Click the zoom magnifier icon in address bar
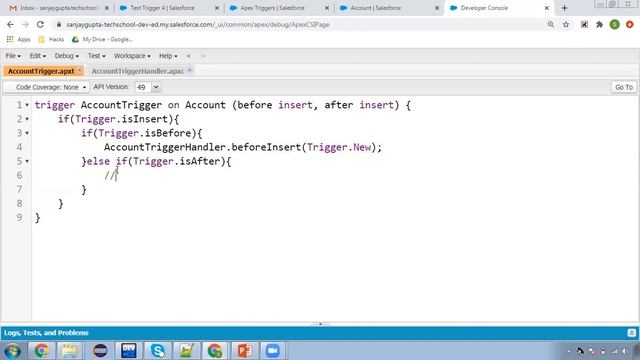Viewport: 640px width, 360px height. pyautogui.click(x=551, y=24)
